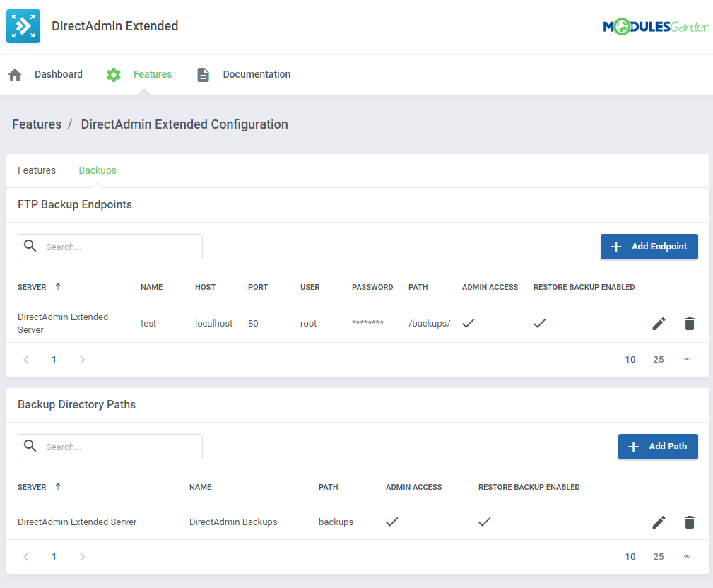
Task: Click Restore Backup Enabled checkmark for DirectAdmin Backups
Action: pyautogui.click(x=485, y=522)
